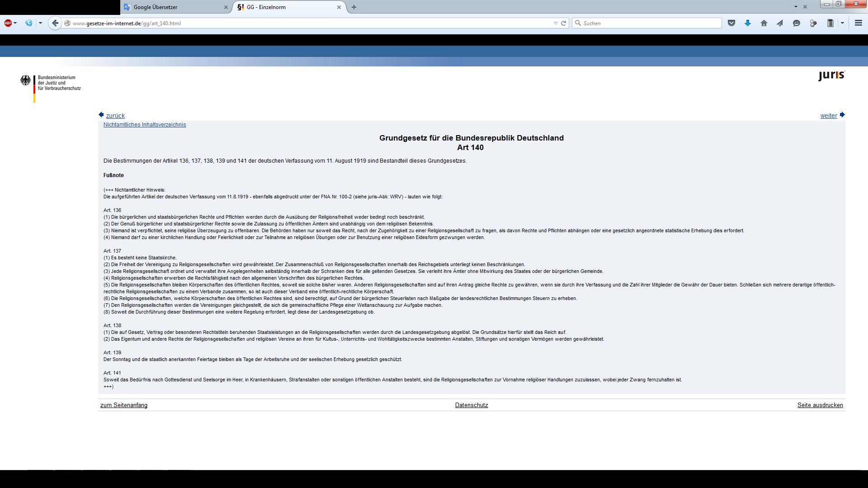Go to the home page icon
Image resolution: width=868 pixels, height=488 pixels.
(764, 23)
